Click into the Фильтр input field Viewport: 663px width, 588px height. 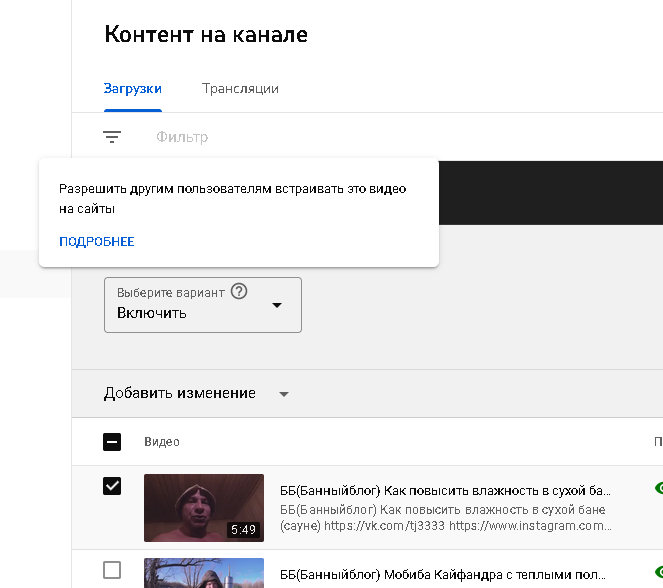click(x=300, y=137)
